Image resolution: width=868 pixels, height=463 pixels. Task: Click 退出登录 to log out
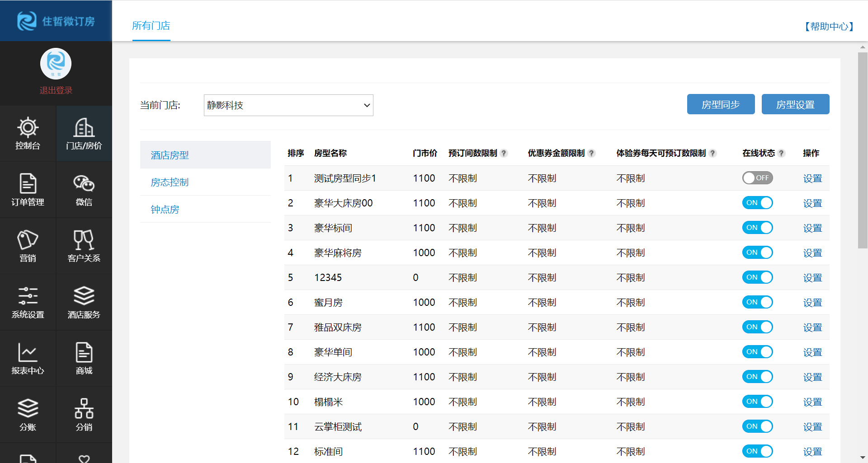point(56,90)
